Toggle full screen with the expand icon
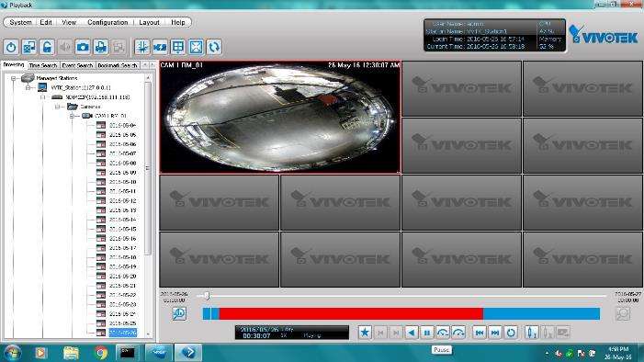Image resolution: width=644 pixels, height=362 pixels. [x=196, y=47]
